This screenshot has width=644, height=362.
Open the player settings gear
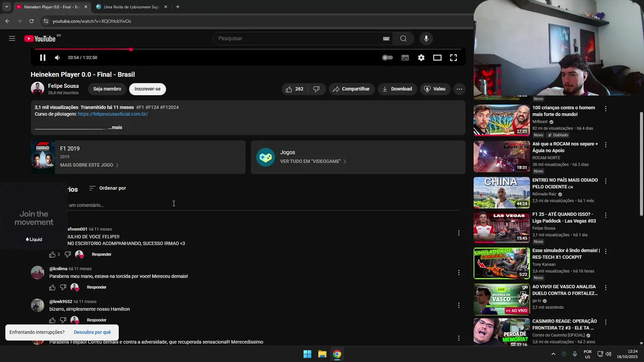pyautogui.click(x=421, y=58)
